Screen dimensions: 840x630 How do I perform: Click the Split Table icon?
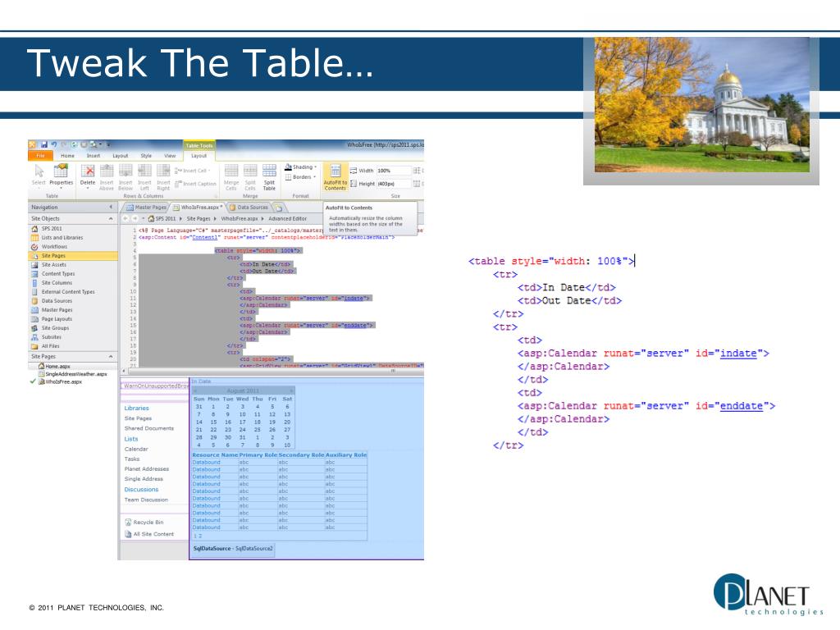(269, 171)
